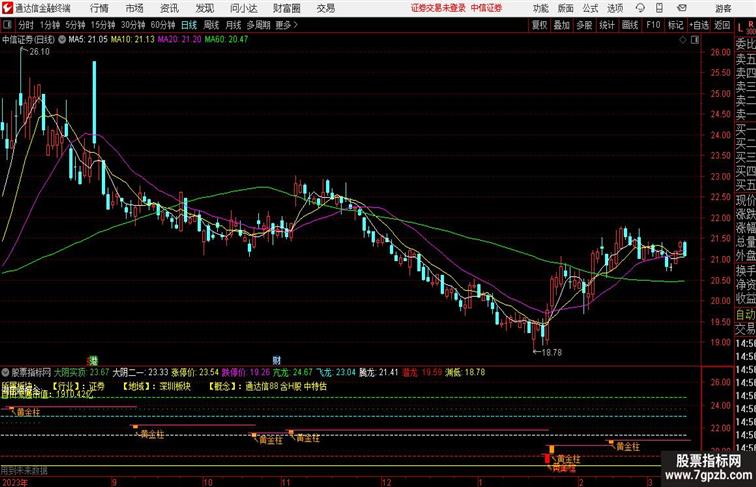Click the MA60: 20.47 value
This screenshot has width=756, height=487.
(x=226, y=40)
